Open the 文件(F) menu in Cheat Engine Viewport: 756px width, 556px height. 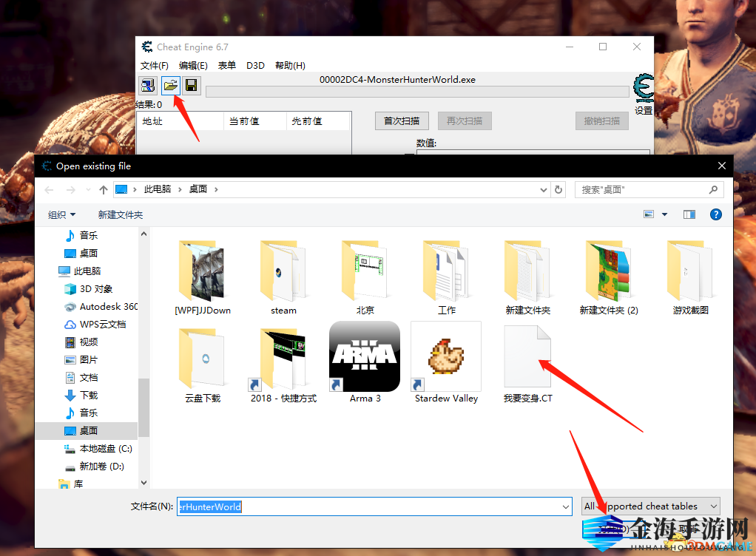[x=155, y=66]
